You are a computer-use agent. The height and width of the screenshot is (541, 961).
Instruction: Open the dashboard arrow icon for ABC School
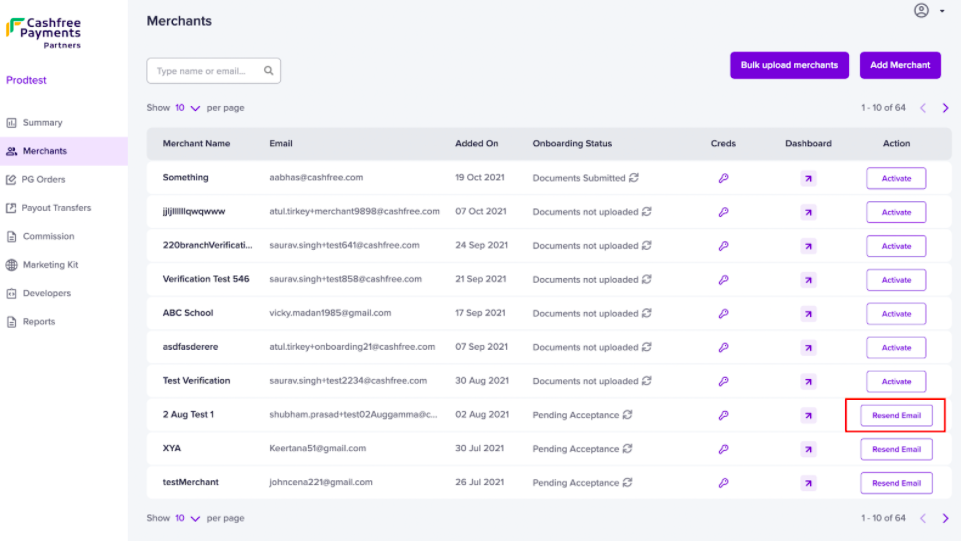click(x=808, y=314)
